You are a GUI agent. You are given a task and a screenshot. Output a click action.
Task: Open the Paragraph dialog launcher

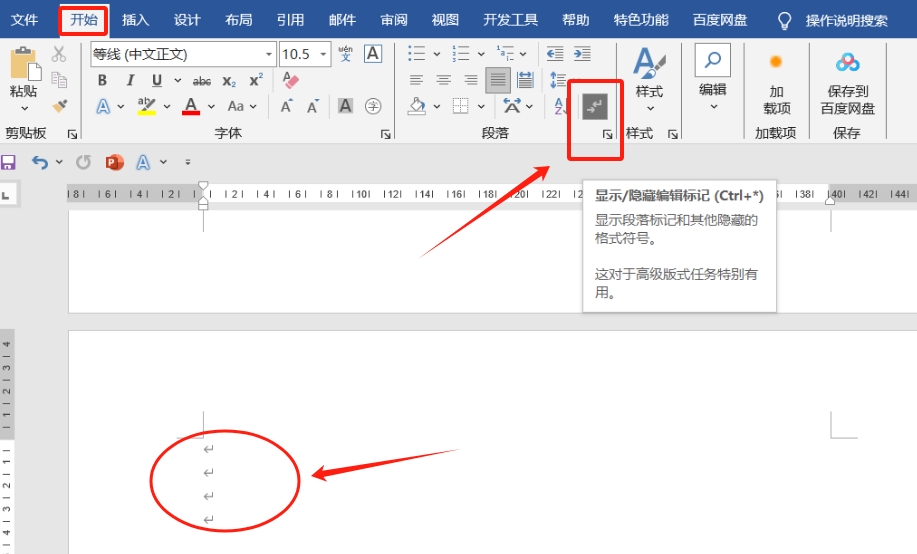coord(608,135)
